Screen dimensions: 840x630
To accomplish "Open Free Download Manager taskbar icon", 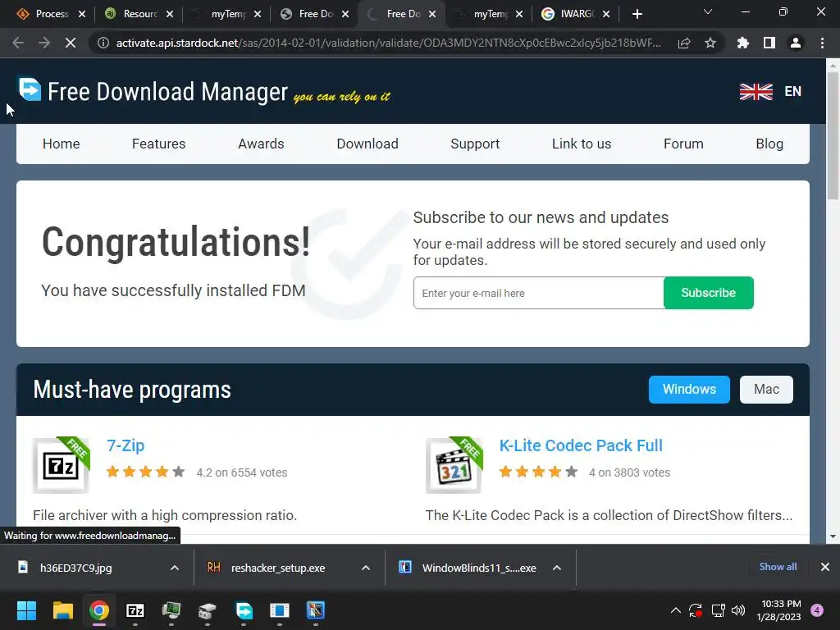I will [x=244, y=610].
